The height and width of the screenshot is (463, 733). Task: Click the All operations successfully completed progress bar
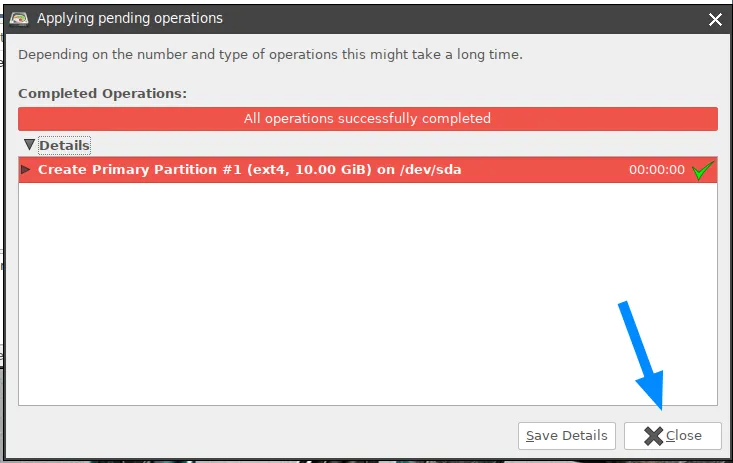click(x=368, y=119)
